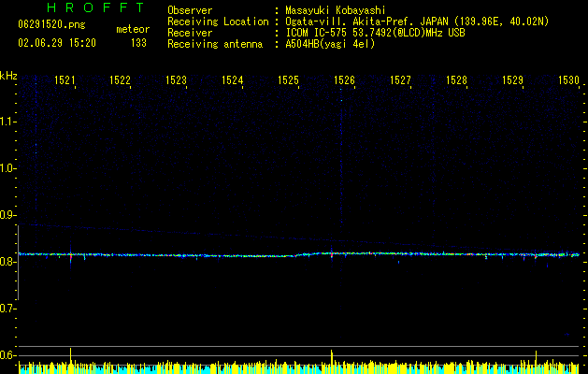This screenshot has height=374, width=588.
Task: Click the meteor echo spike near 1521
Action: point(70,255)
